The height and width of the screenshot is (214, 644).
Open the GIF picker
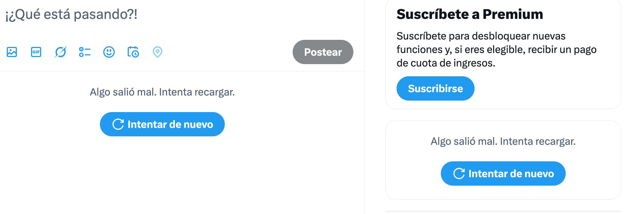coord(36,52)
